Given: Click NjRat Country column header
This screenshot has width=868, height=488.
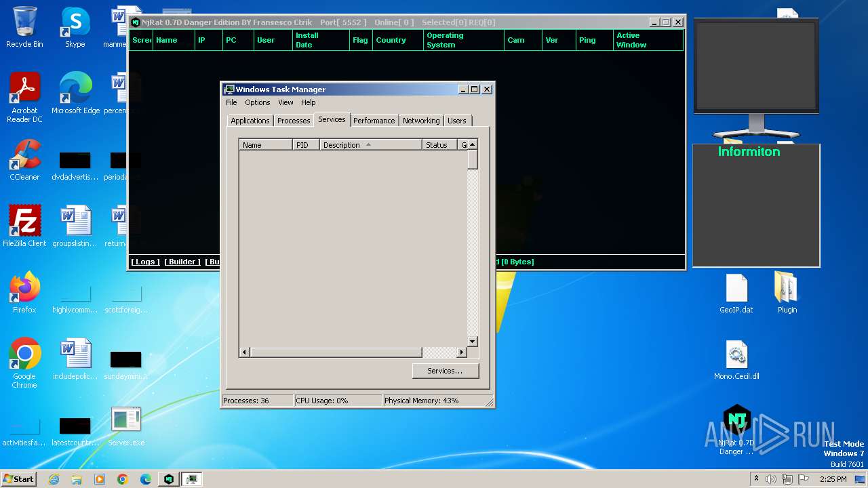Looking at the screenshot, I should tap(397, 40).
